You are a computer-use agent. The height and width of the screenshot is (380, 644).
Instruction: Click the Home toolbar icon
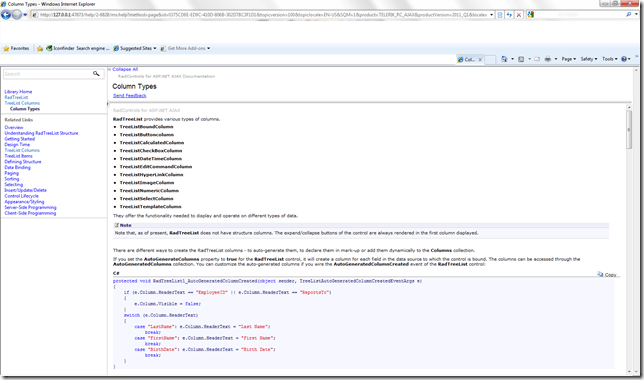point(504,59)
